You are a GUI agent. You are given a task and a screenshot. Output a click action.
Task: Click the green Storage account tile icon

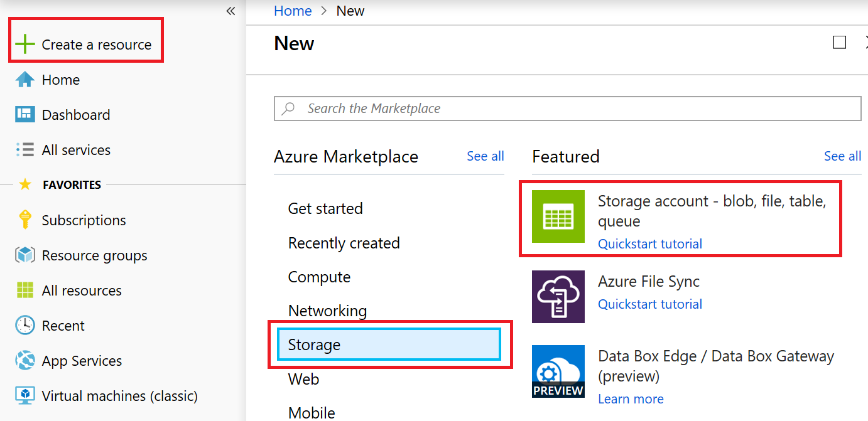557,216
